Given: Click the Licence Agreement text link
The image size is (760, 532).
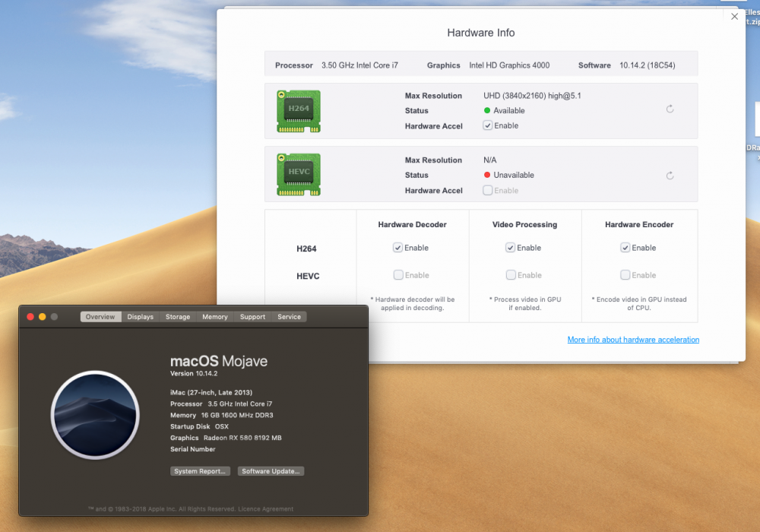Looking at the screenshot, I should (265, 508).
